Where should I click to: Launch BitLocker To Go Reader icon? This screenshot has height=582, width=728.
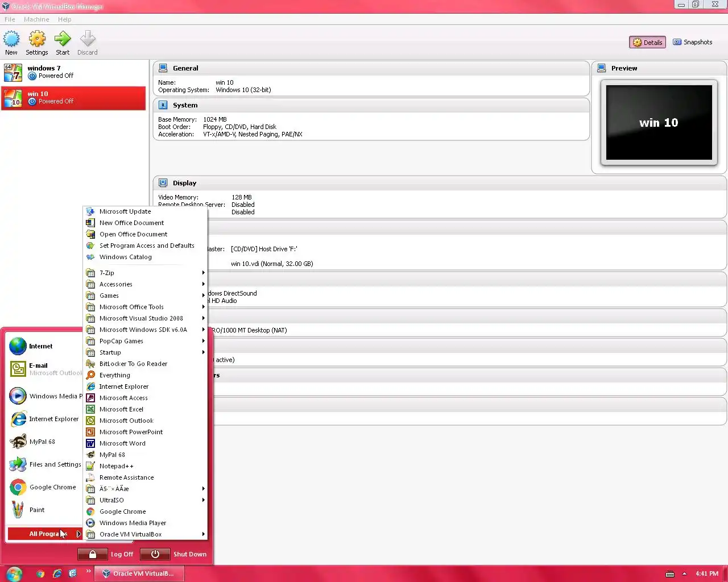click(90, 364)
